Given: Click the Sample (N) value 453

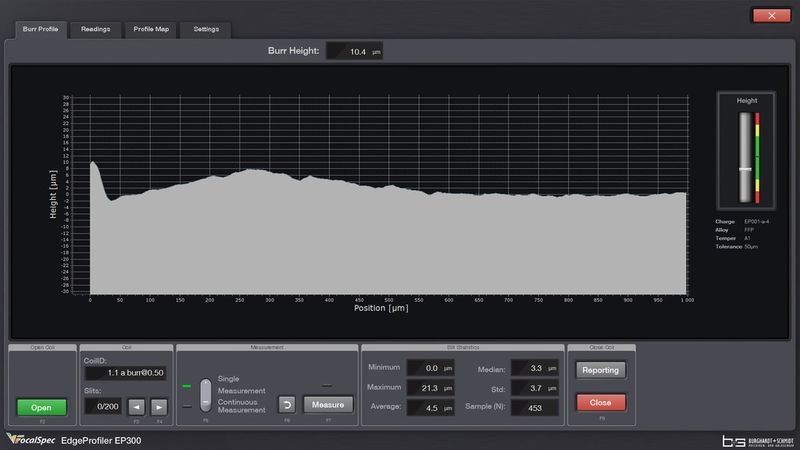Looking at the screenshot, I should tap(535, 408).
